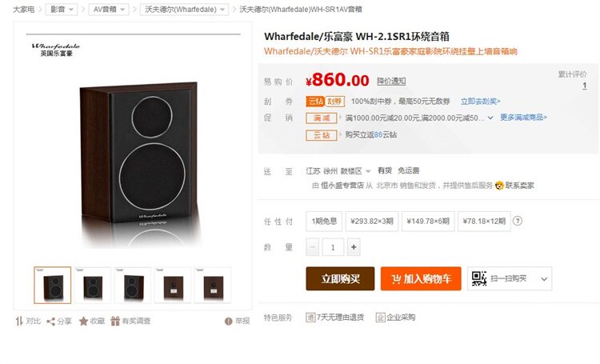The image size is (600, 364).
Task: Open the 有奖调查 gift survey icon
Action: pos(115,321)
